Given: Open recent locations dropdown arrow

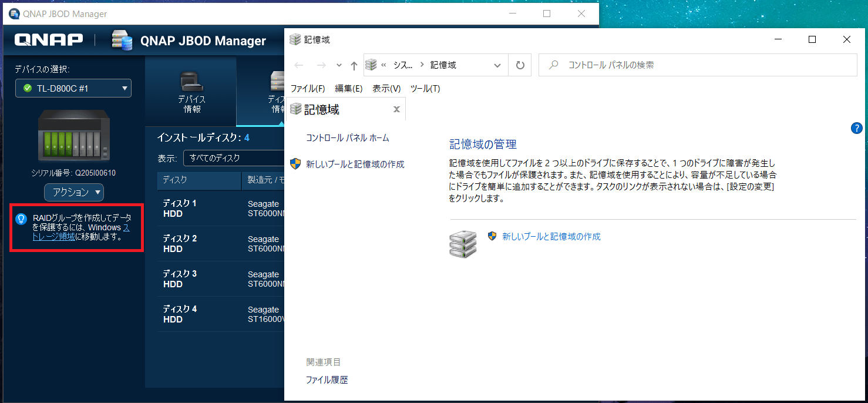Looking at the screenshot, I should coord(339,65).
